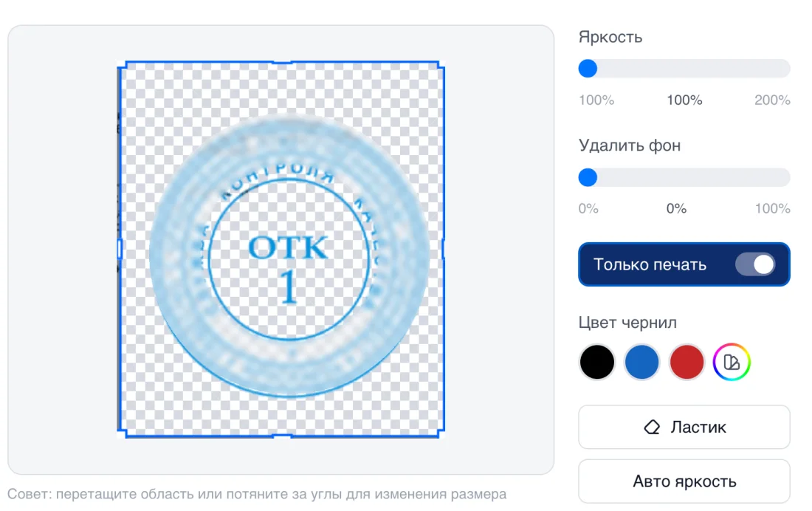Select the black ink color swatch
The image size is (812, 511).
click(596, 363)
